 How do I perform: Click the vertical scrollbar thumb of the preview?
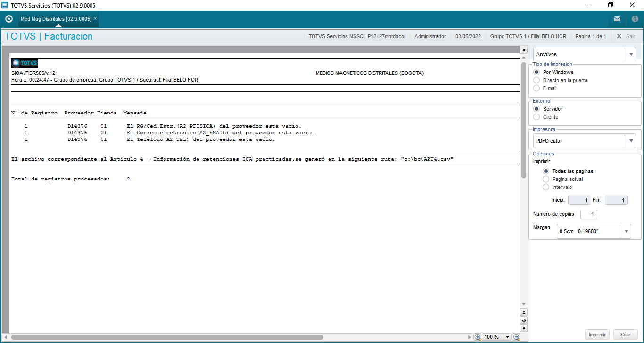(524, 120)
